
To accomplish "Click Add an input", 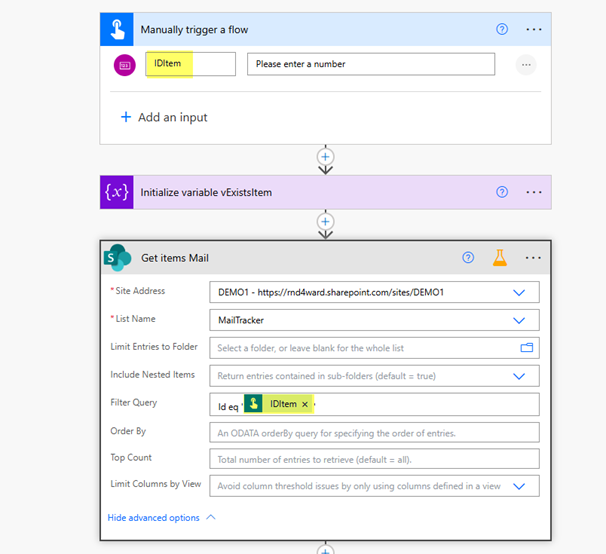I will pyautogui.click(x=164, y=117).
